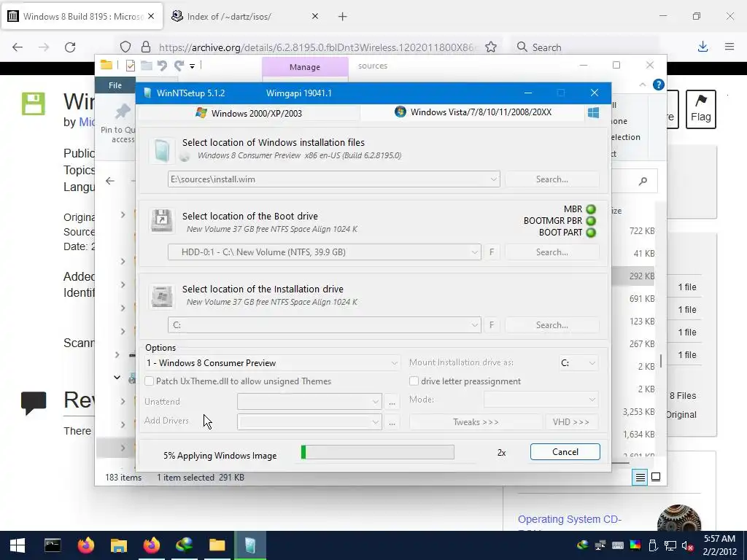Viewport: 747px width, 560px height.
Task: Open Firefox downloads panel
Action: (703, 47)
